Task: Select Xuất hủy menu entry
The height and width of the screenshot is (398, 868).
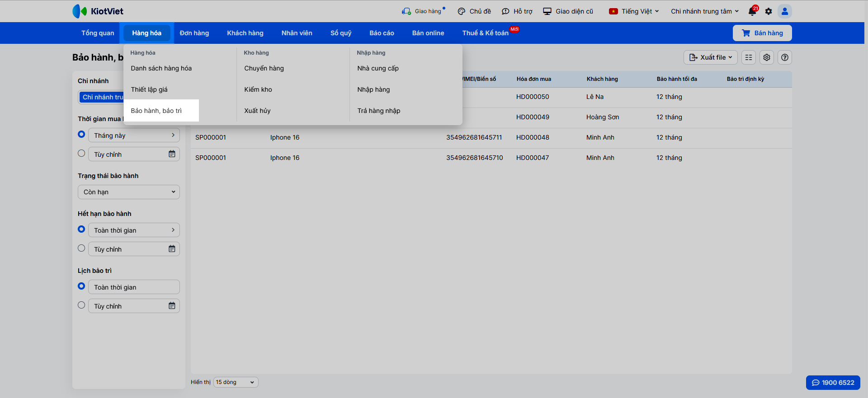Action: [x=257, y=111]
